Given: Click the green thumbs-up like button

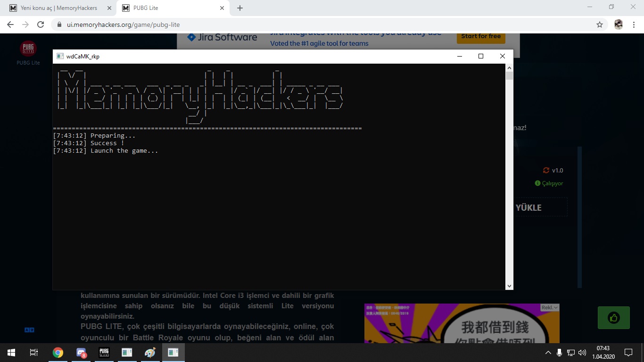Looking at the screenshot, I should tap(613, 317).
